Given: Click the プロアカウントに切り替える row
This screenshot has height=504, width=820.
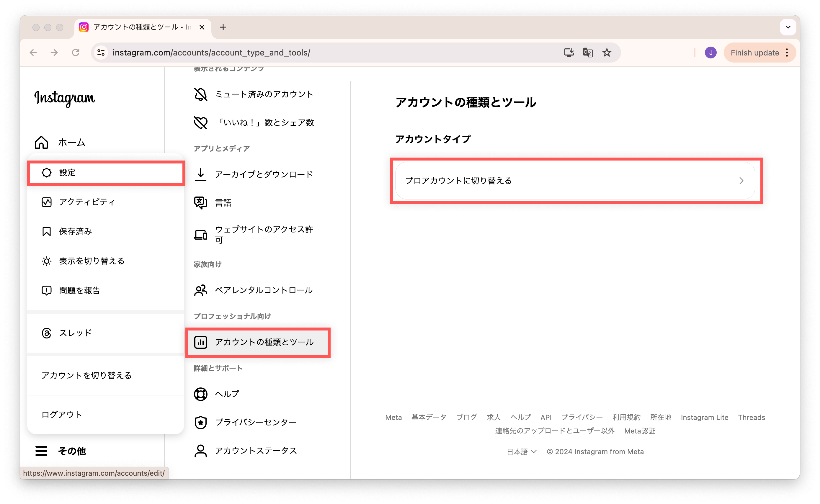Looking at the screenshot, I should 575,181.
